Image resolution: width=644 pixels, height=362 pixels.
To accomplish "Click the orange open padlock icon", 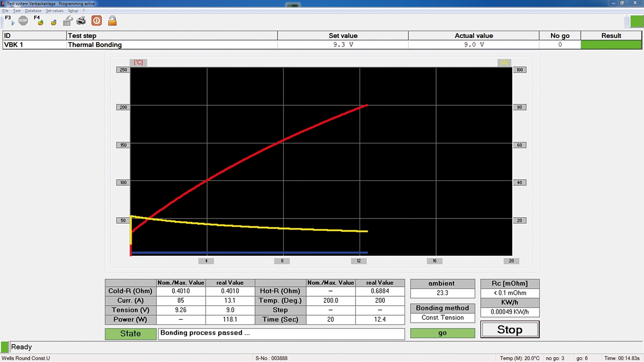I will tap(112, 21).
